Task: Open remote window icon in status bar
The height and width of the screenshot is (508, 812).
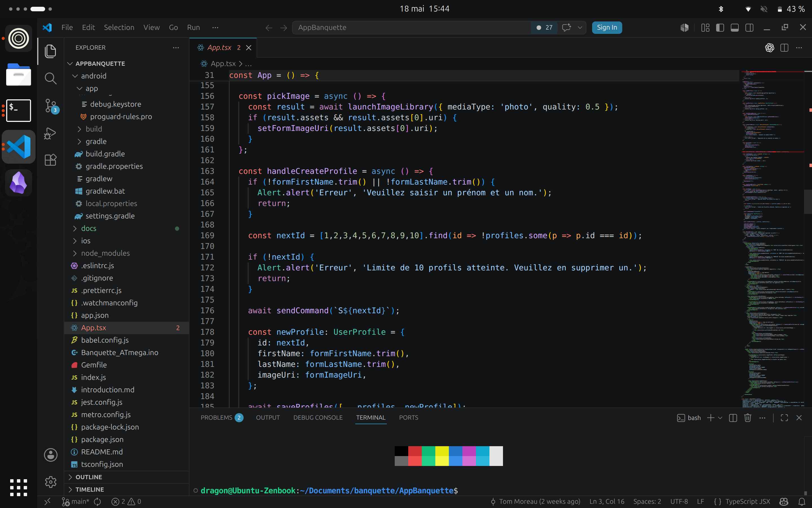Action: 47,502
